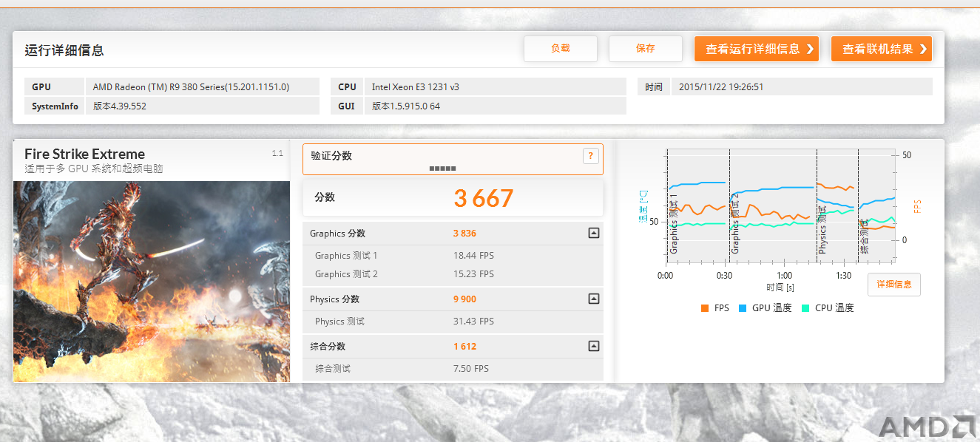
Task: Click the 31.43 FPS result
Action: pos(473,322)
